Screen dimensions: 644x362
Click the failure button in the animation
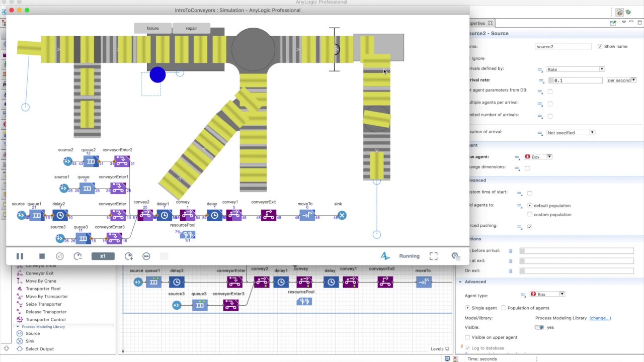(153, 29)
